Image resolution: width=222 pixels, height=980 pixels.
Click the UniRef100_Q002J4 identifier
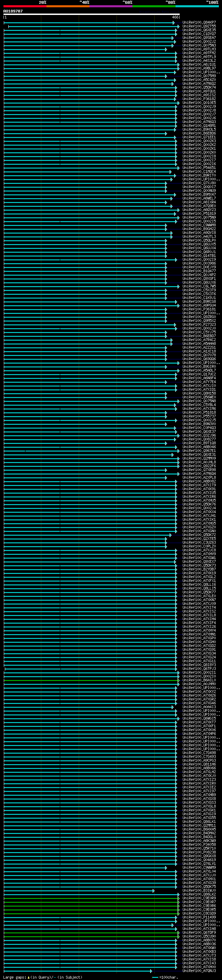(199, 508)
